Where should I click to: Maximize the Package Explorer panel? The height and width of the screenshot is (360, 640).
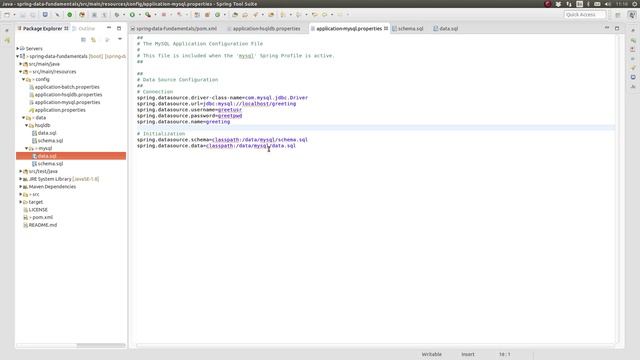[x=119, y=28]
